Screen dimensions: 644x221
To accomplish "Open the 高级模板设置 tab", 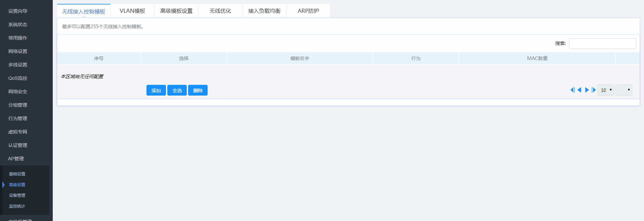I will 176,11.
